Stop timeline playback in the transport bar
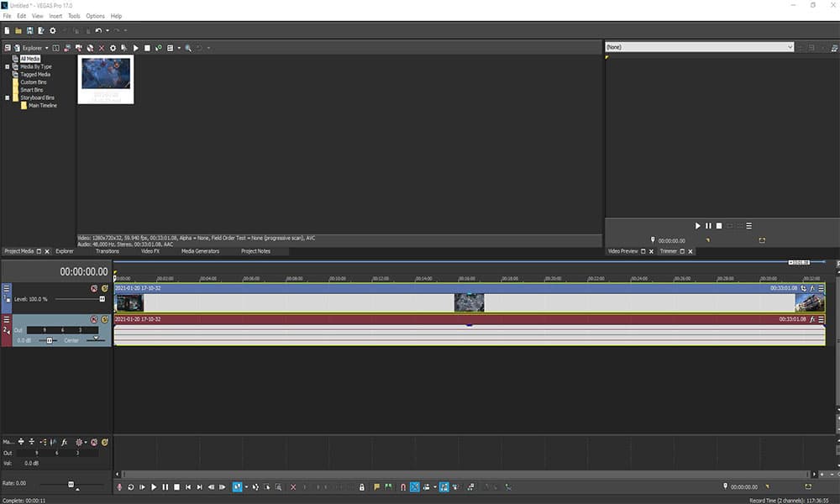This screenshot has height=504, width=840. [176, 487]
